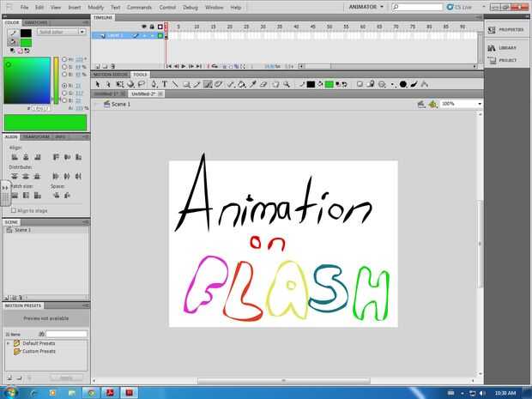This screenshot has height=399, width=532.
Task: Open the Color panel options menu
Action: pos(86,22)
